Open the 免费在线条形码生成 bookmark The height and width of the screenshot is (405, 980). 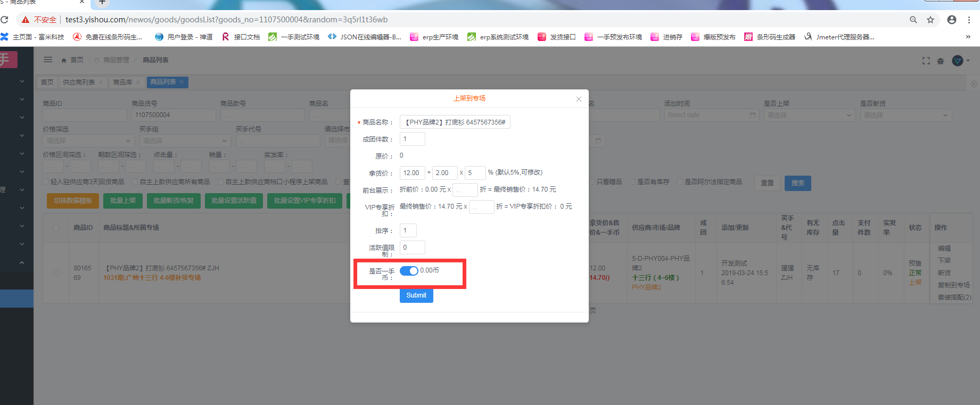(108, 37)
